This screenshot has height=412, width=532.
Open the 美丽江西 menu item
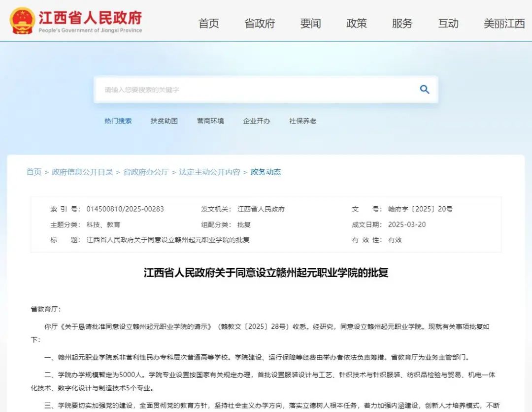point(504,24)
